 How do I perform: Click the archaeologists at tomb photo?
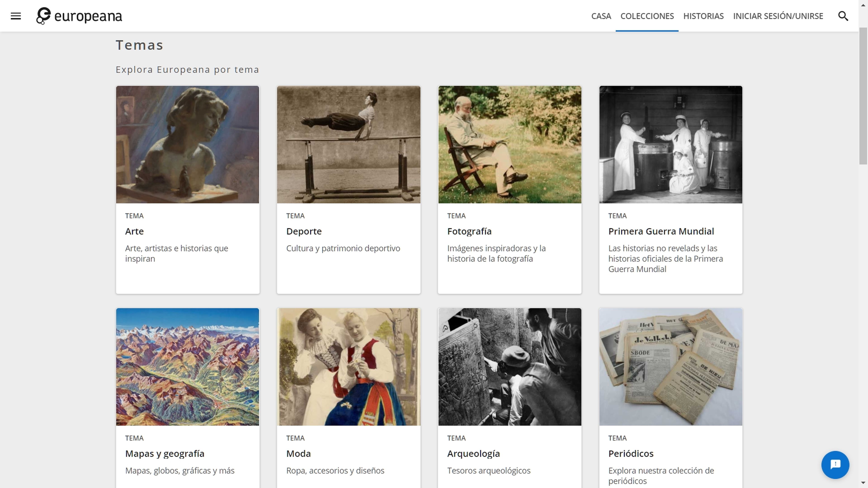[510, 367]
